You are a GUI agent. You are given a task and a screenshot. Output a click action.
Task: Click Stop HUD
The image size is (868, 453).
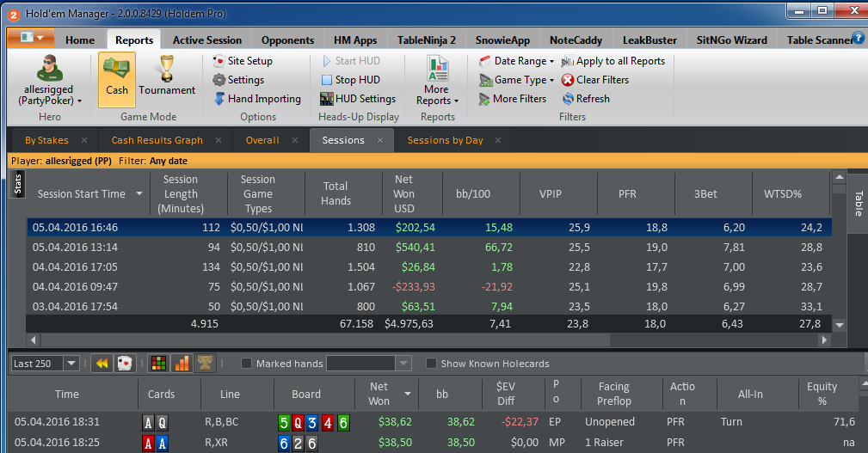tap(350, 80)
